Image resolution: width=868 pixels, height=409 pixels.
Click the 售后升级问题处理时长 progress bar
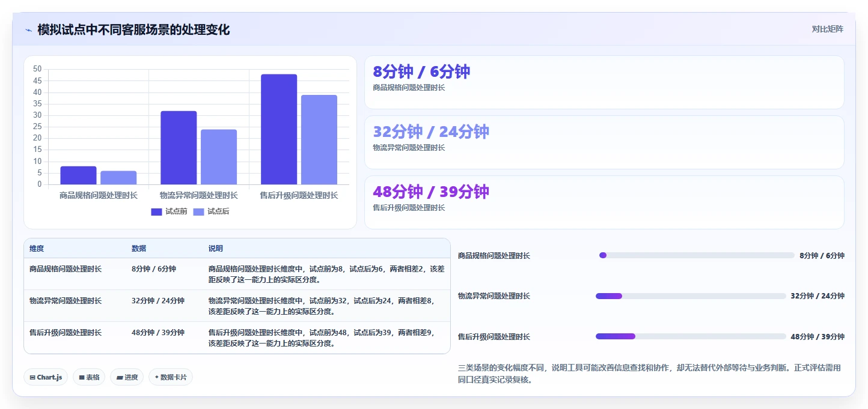click(691, 336)
